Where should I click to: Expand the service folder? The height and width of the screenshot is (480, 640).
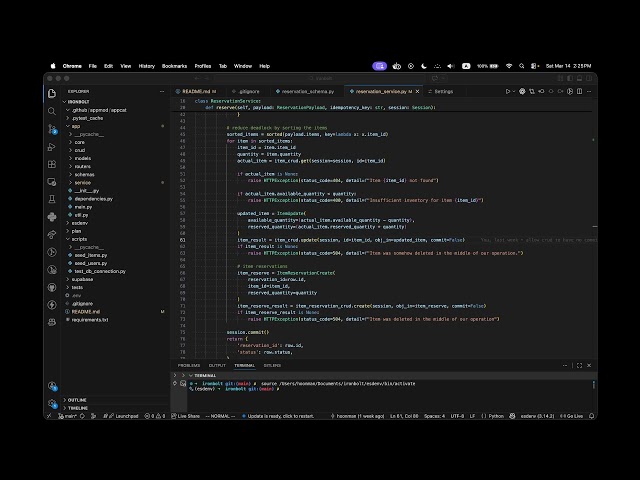[x=82, y=182]
